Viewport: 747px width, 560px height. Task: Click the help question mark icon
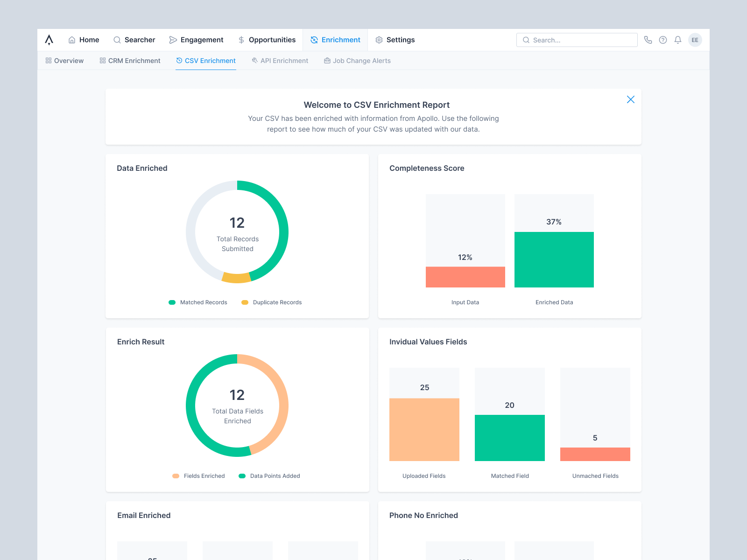tap(662, 40)
